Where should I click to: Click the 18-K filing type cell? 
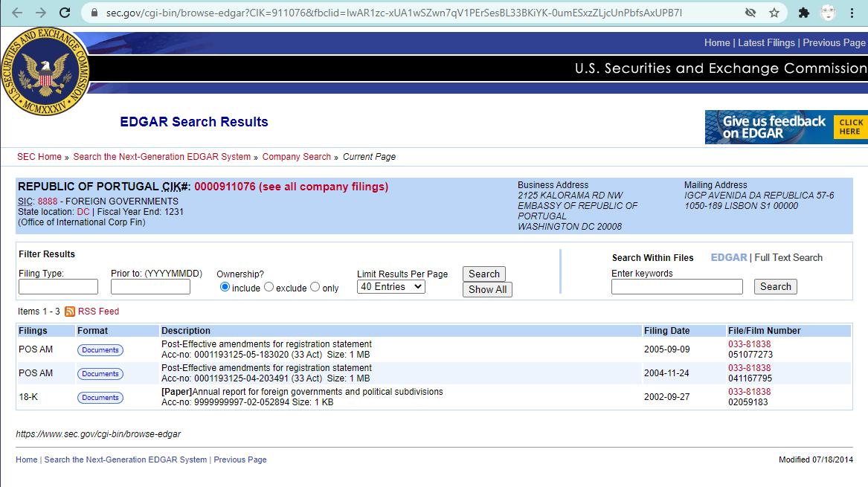pos(28,397)
